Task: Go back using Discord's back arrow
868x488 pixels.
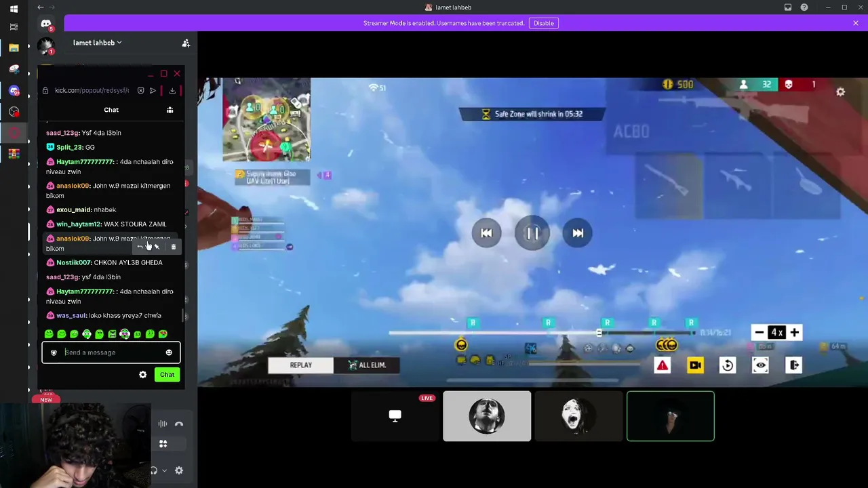Action: tap(41, 7)
